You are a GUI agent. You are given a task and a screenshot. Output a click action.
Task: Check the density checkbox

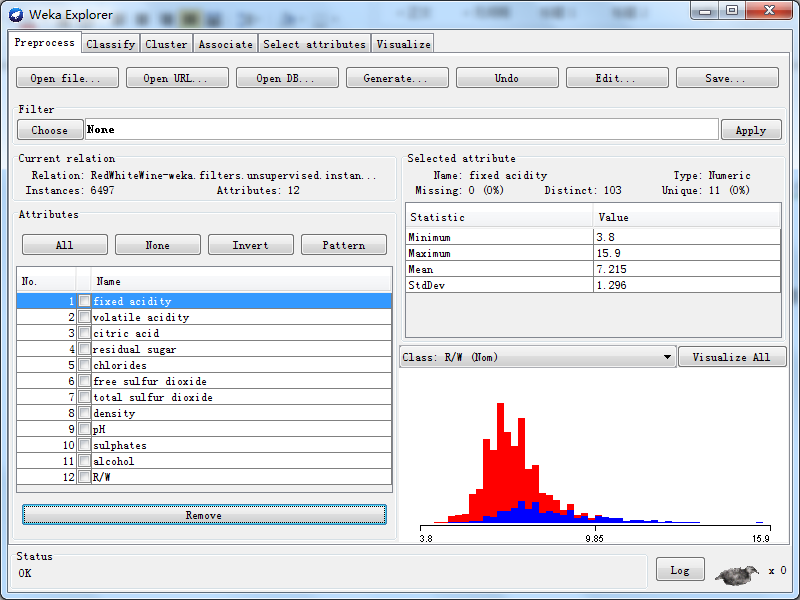click(x=85, y=413)
